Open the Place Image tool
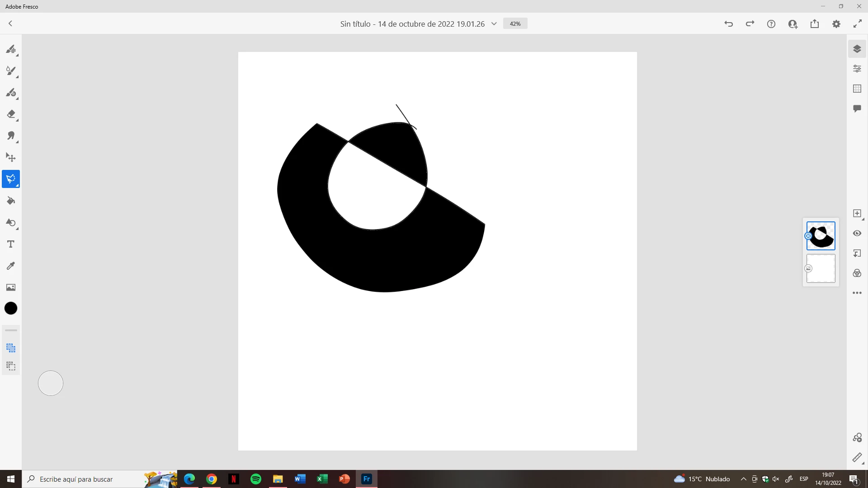Viewport: 868px width, 488px height. click(11, 287)
